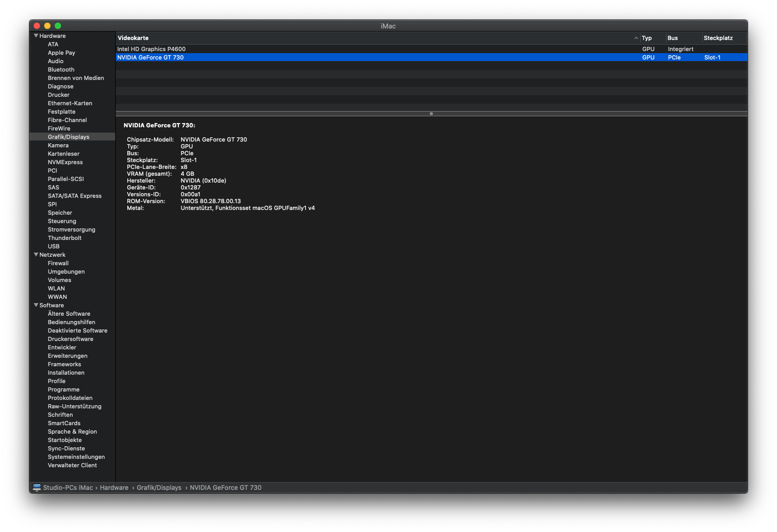Open ATA in the sidebar
Image resolution: width=777 pixels, height=532 pixels.
tap(53, 44)
